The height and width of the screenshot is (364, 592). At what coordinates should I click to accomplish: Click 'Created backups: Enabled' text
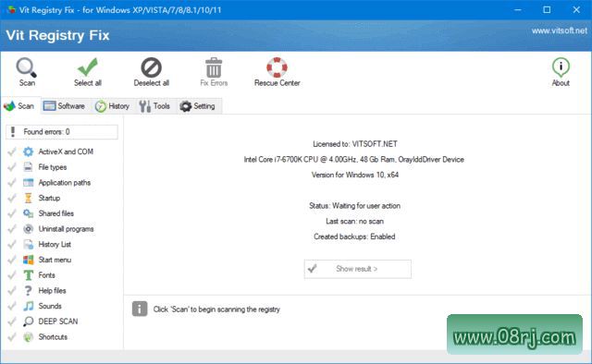pos(354,237)
